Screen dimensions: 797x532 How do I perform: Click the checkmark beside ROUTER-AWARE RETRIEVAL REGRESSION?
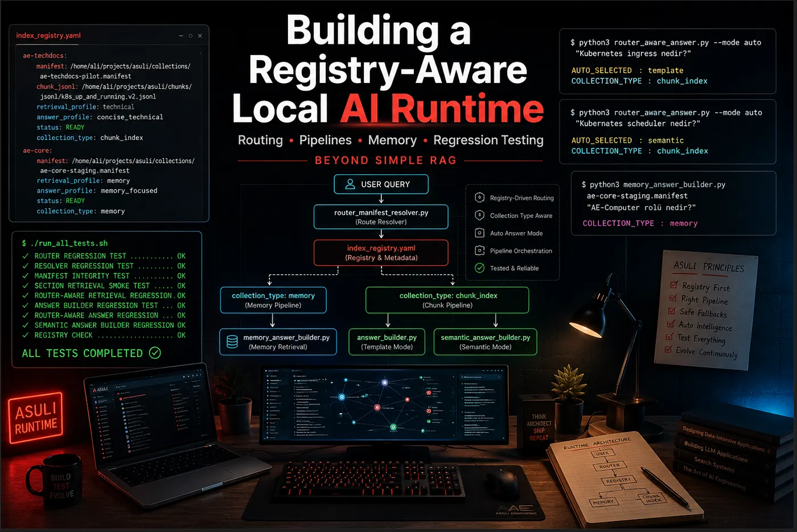pos(26,295)
